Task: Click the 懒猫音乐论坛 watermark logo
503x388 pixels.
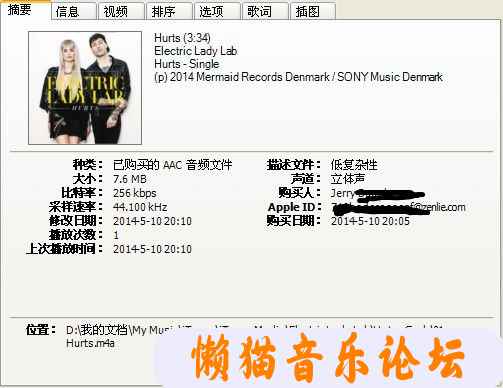Action: (x=328, y=358)
